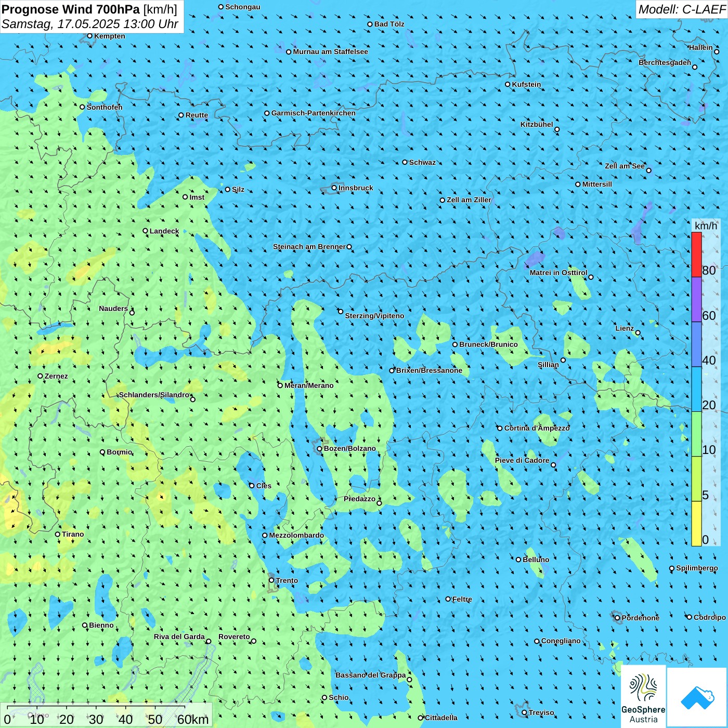Click the Trento city marker

(x=271, y=580)
